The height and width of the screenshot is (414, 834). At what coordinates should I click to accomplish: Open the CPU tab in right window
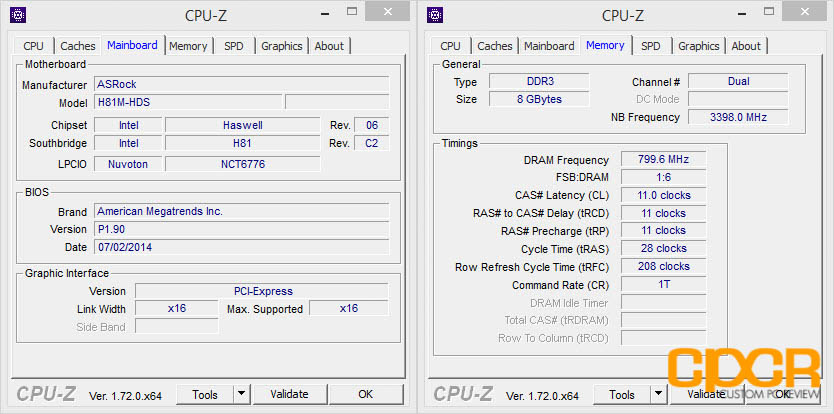coord(451,46)
